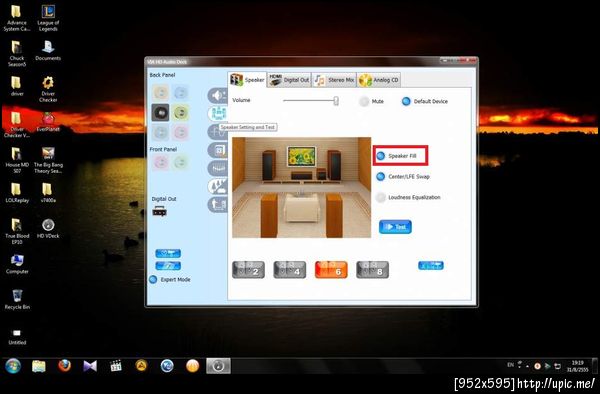Click the Digital Out connector icon
This screenshot has width=600, height=394.
pyautogui.click(x=160, y=211)
